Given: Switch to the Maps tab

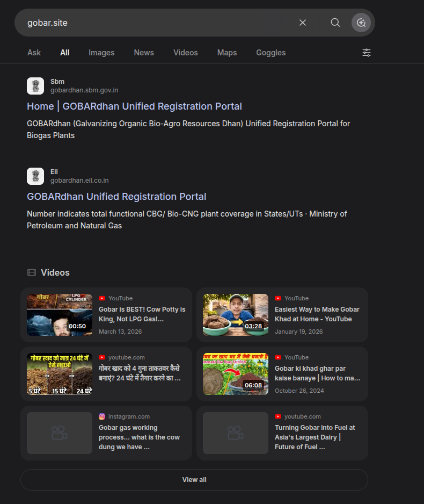Looking at the screenshot, I should pyautogui.click(x=227, y=53).
